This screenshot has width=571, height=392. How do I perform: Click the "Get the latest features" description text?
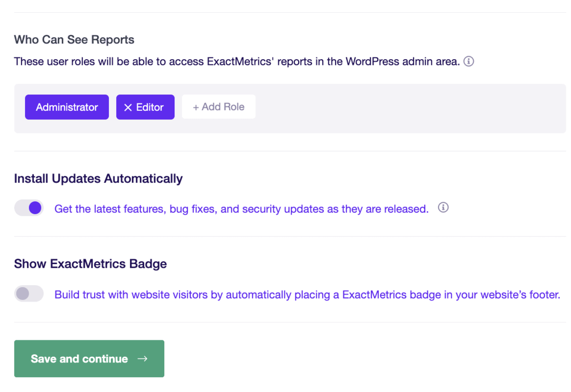[241, 209]
